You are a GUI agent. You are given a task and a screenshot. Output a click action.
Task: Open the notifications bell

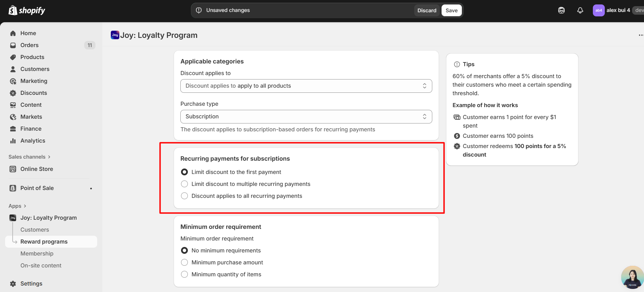click(580, 11)
